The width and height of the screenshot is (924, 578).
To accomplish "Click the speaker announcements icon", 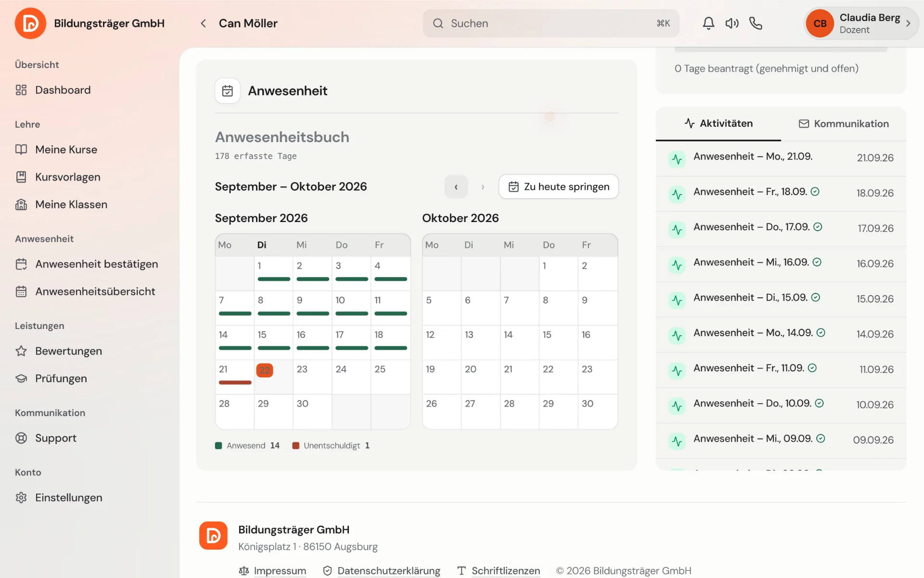I will (x=732, y=23).
